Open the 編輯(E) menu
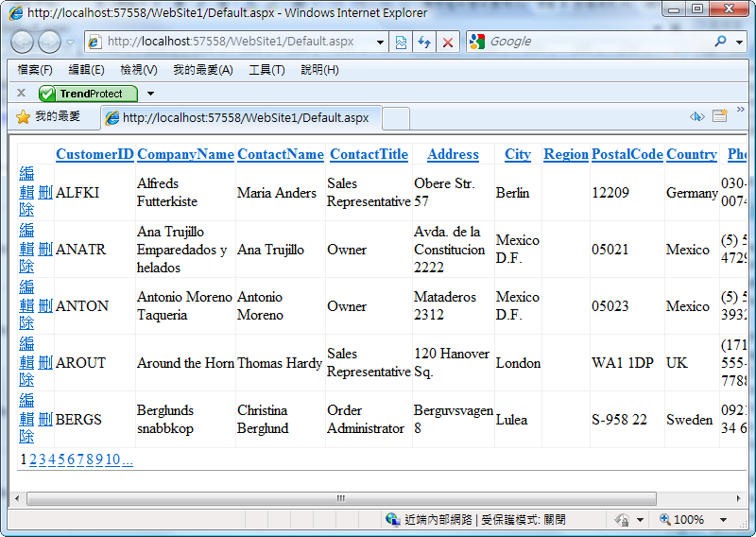This screenshot has width=756, height=537. (86, 70)
